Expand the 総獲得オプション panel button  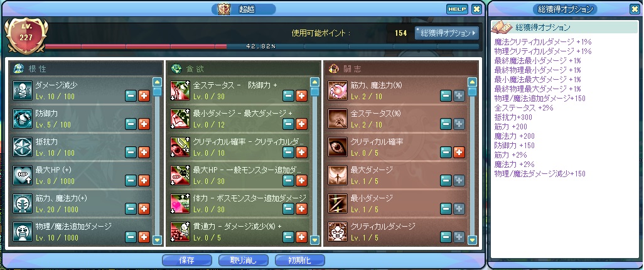click(447, 33)
